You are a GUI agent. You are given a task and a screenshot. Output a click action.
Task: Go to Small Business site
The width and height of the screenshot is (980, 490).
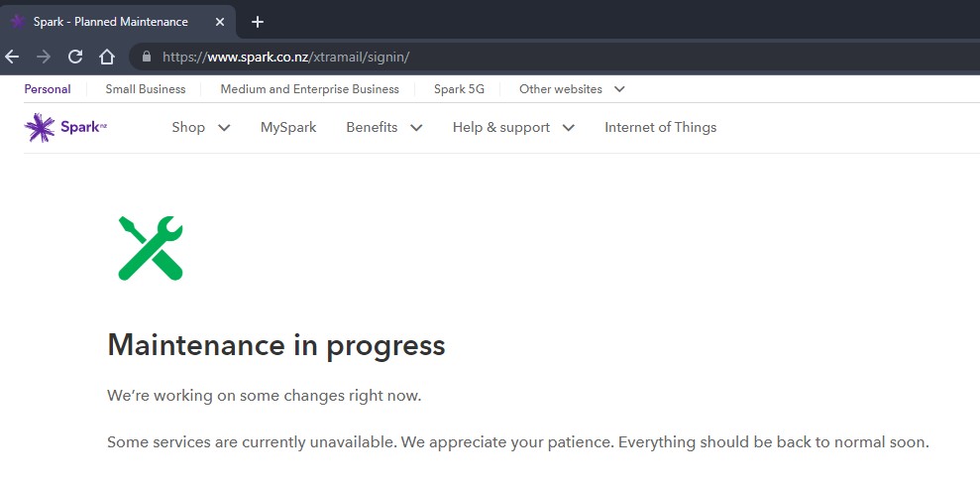[x=146, y=89]
